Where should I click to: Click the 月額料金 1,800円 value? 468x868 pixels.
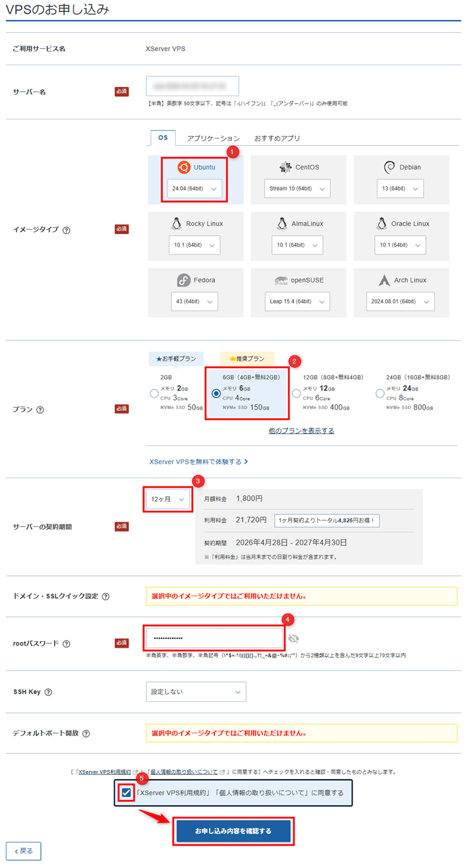click(249, 498)
